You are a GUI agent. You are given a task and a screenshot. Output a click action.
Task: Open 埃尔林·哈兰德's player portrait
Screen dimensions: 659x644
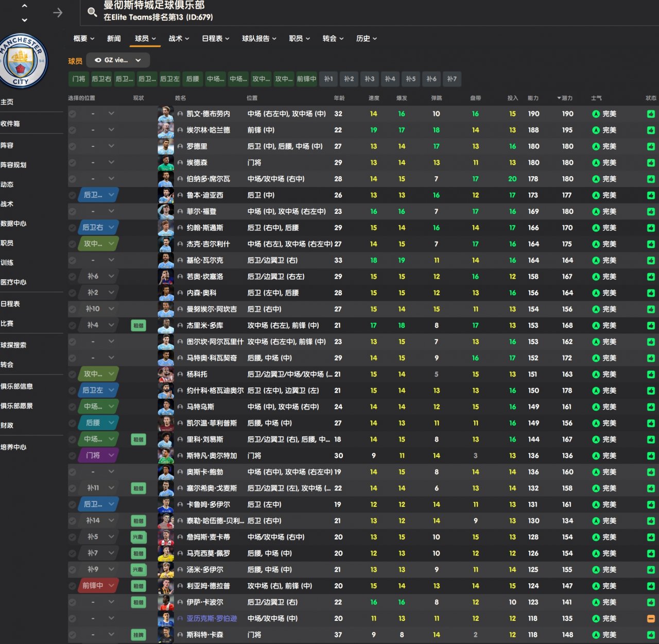click(165, 130)
